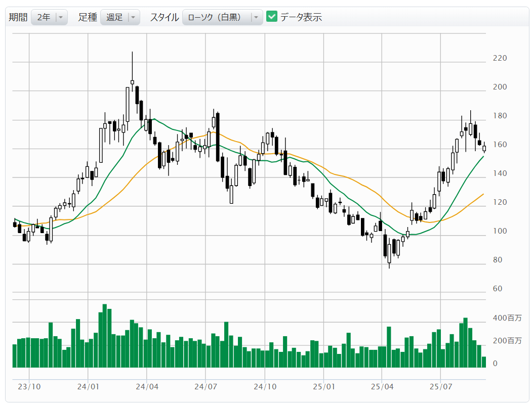The width and height of the screenshot is (532, 405).
Task: Select the peak candlestick with highest wick near 227
Action: pos(132,82)
